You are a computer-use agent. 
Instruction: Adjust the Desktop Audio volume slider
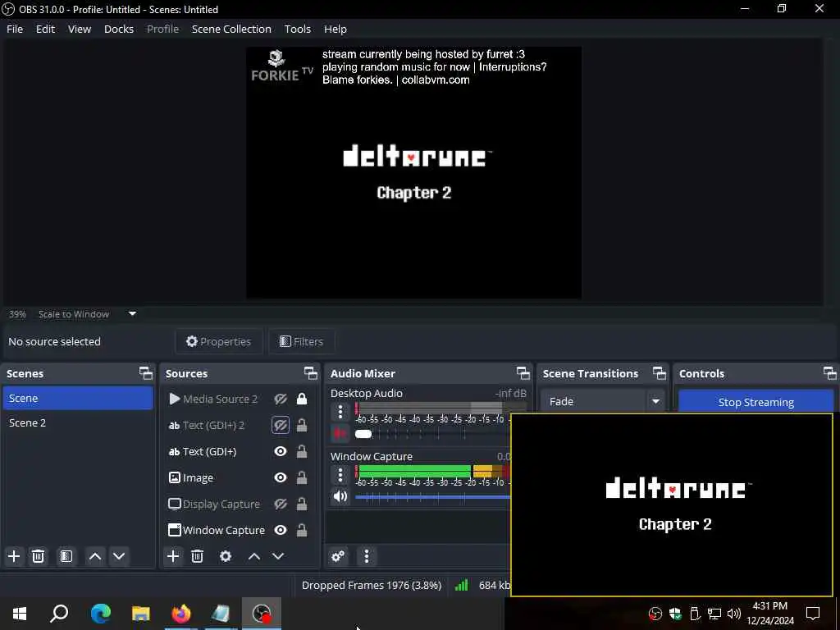click(363, 434)
